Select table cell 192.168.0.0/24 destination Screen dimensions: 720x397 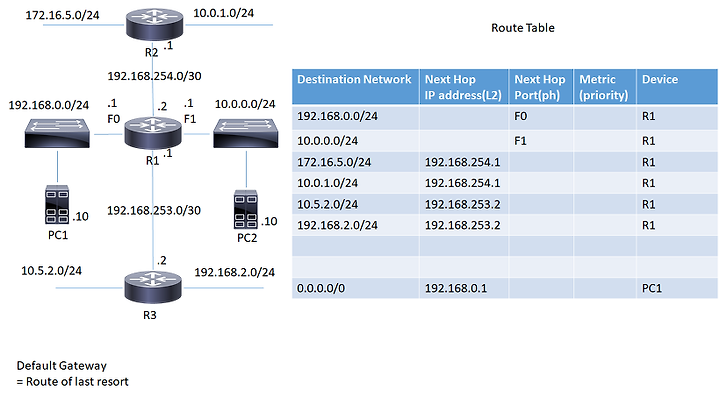[355, 117]
